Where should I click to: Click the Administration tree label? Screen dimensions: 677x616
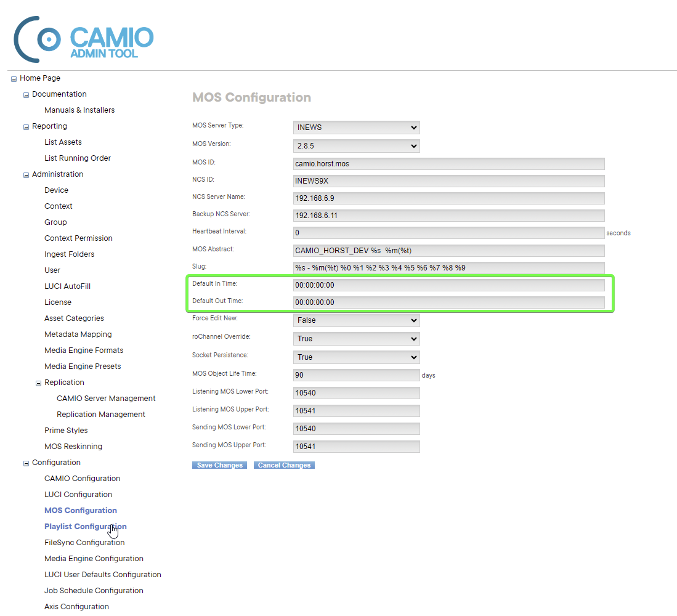58,174
